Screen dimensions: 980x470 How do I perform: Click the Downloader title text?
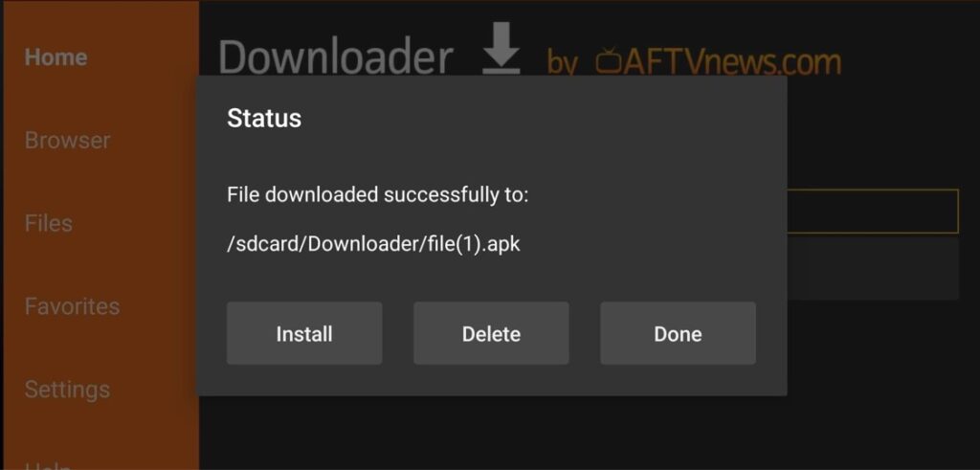pyautogui.click(x=336, y=56)
